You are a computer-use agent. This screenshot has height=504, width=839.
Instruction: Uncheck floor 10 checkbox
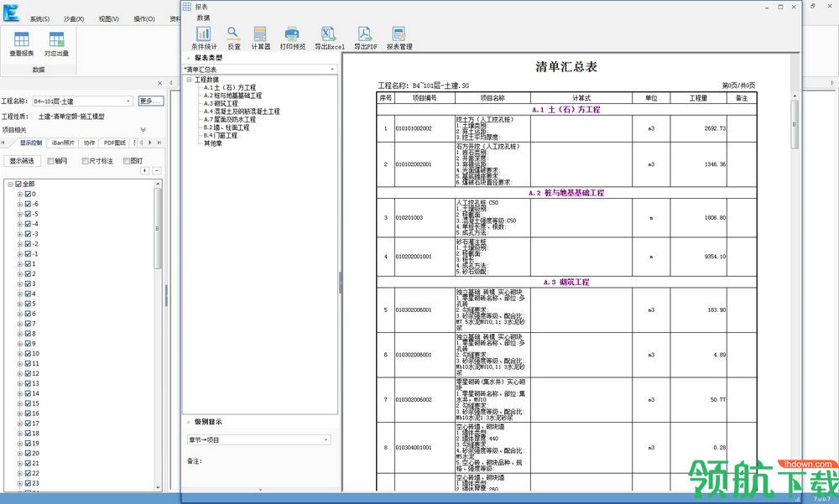pos(28,354)
